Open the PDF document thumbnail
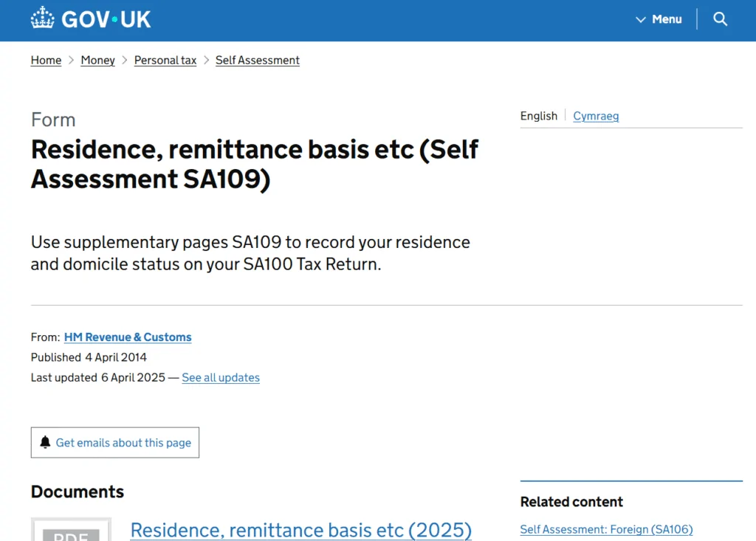 pos(71,531)
